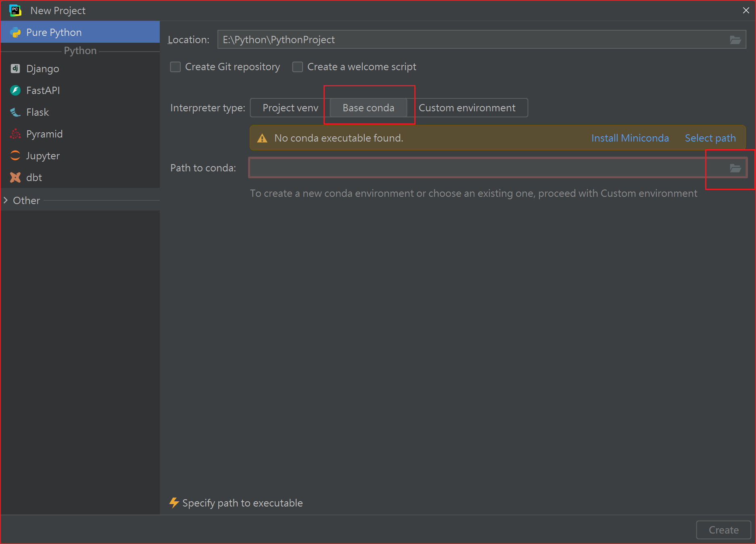The height and width of the screenshot is (544, 756).
Task: Click the dbt orange cross icon
Action: 15,177
